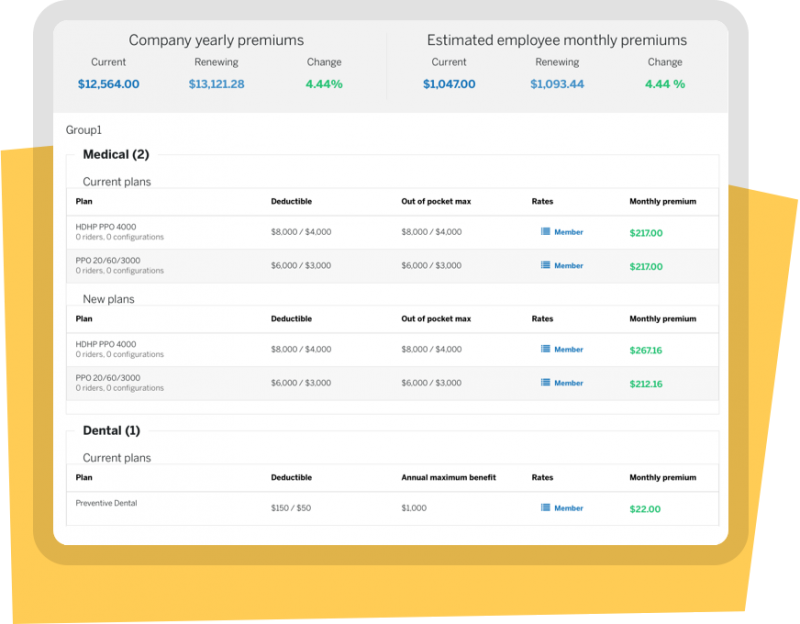Click Current plans label under Dental

tap(117, 458)
